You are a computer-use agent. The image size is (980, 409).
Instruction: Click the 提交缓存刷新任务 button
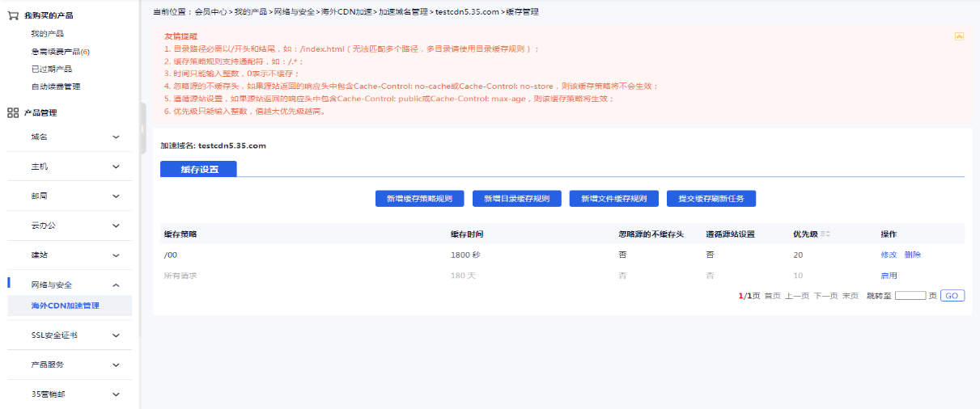[x=711, y=199]
